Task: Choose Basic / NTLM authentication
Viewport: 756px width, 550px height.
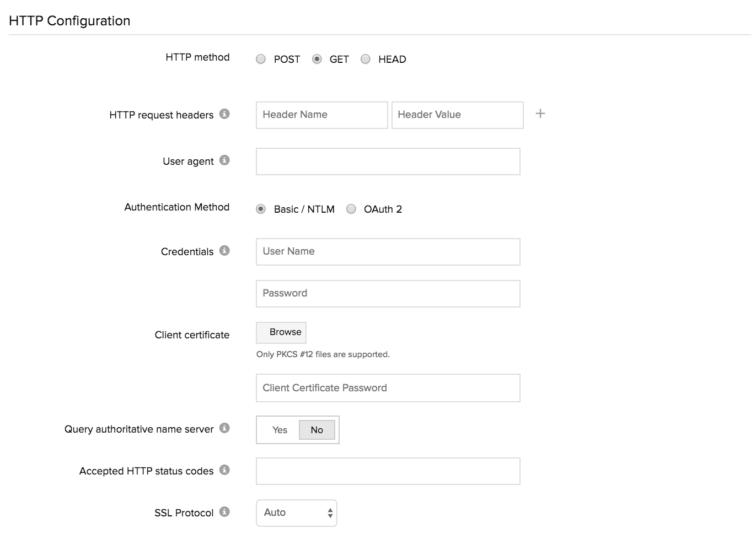Action: point(261,209)
